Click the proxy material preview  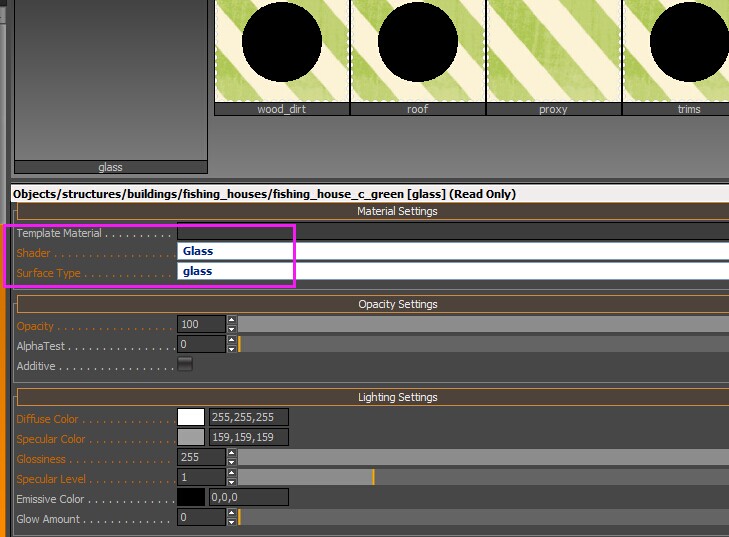553,50
